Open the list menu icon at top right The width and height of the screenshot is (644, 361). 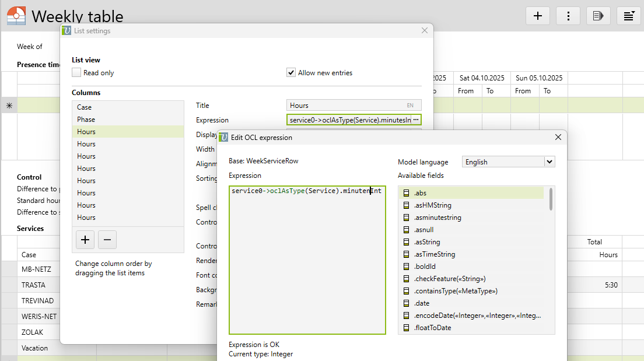(x=629, y=16)
